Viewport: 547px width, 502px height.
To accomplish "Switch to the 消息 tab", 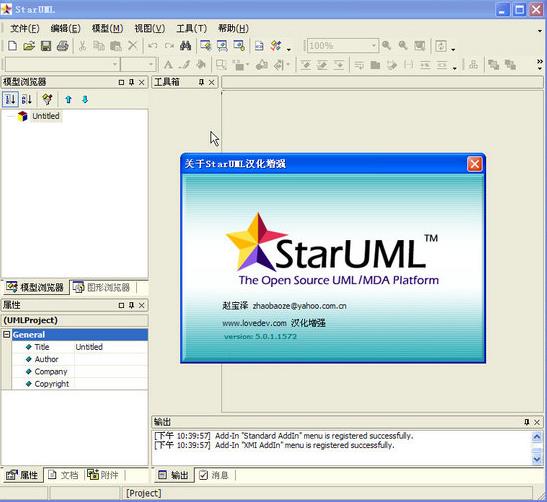I will [214, 475].
